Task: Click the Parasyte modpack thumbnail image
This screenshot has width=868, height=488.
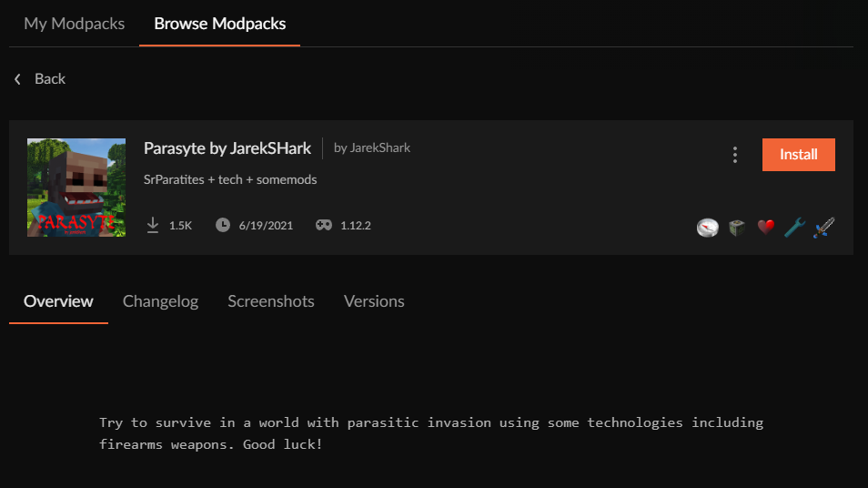Action: point(76,188)
